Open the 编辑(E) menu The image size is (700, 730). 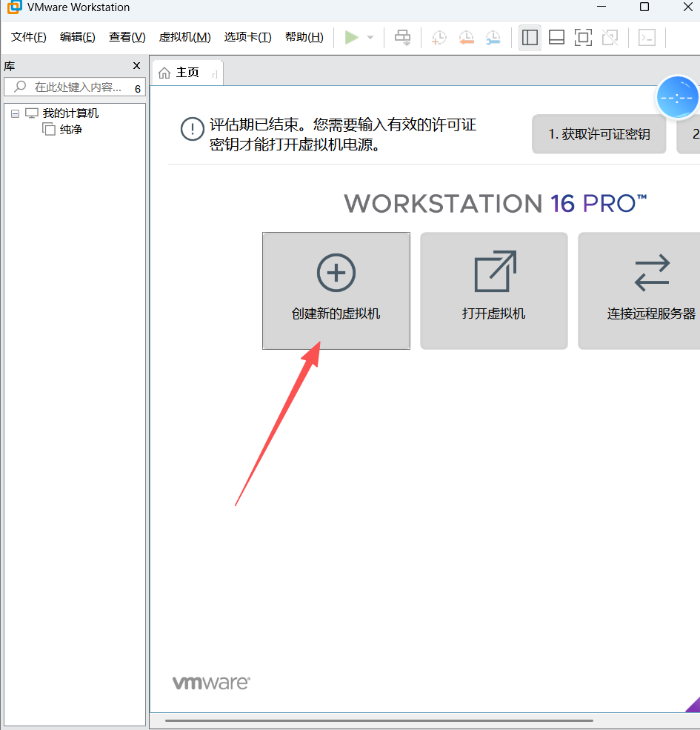click(x=77, y=37)
